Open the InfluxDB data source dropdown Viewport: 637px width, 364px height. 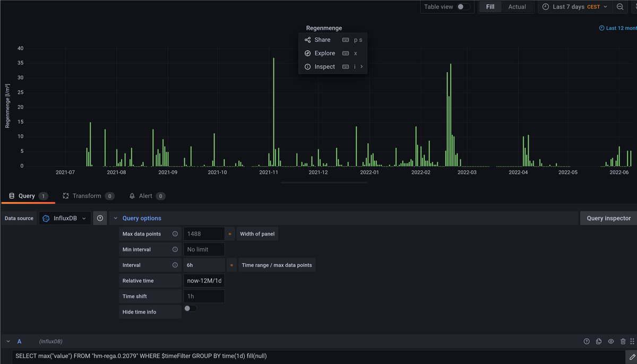(x=65, y=218)
